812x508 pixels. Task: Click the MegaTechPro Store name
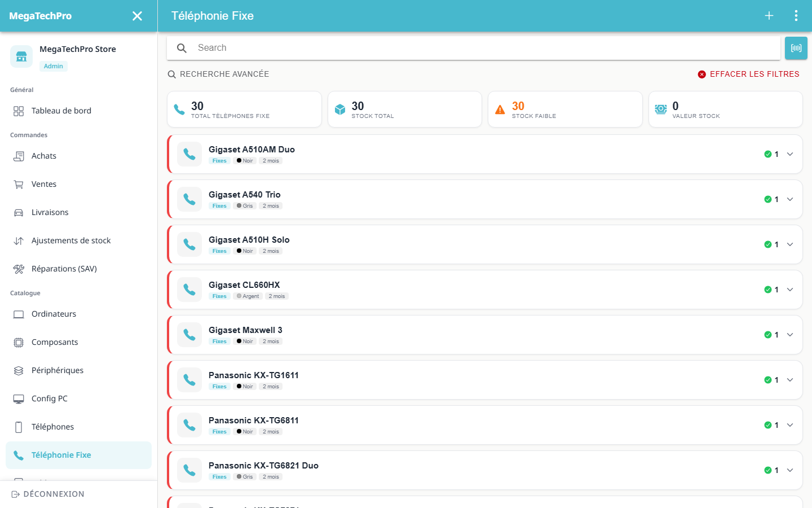click(78, 49)
